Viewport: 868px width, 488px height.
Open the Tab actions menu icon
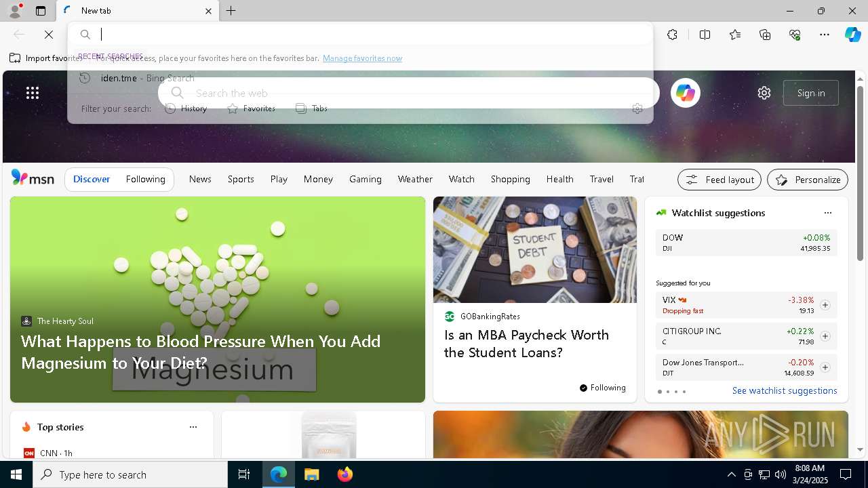click(41, 11)
